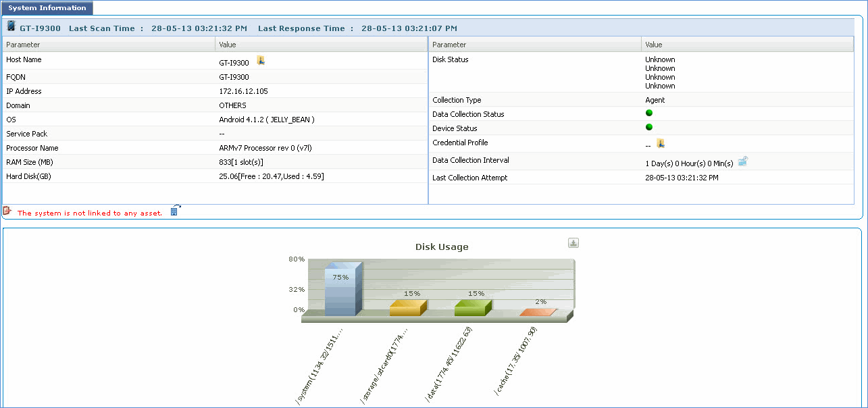Click the yellow 15% sdcard disk bar

tap(407, 308)
